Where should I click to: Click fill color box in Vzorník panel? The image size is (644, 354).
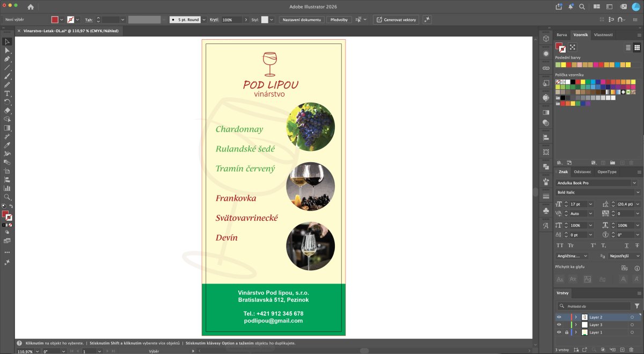click(x=559, y=46)
